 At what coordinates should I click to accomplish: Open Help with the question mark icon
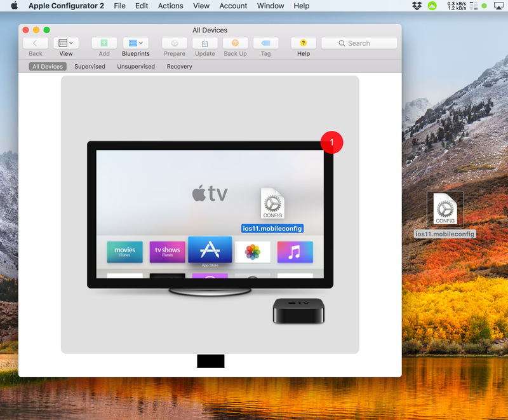(304, 43)
